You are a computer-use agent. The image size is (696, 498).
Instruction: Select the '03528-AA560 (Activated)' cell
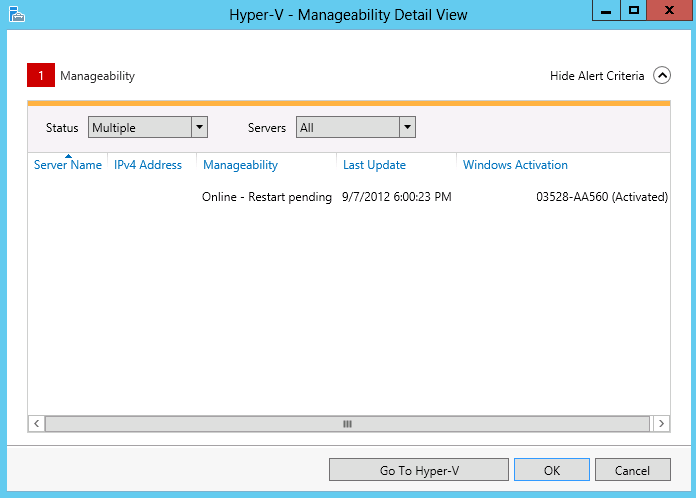pyautogui.click(x=602, y=197)
